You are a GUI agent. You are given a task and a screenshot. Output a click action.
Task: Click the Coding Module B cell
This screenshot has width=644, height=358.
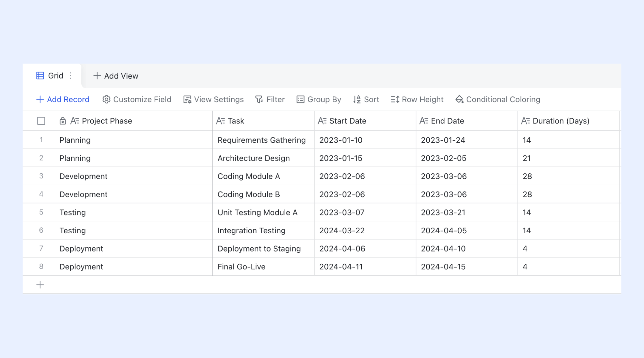coord(264,194)
